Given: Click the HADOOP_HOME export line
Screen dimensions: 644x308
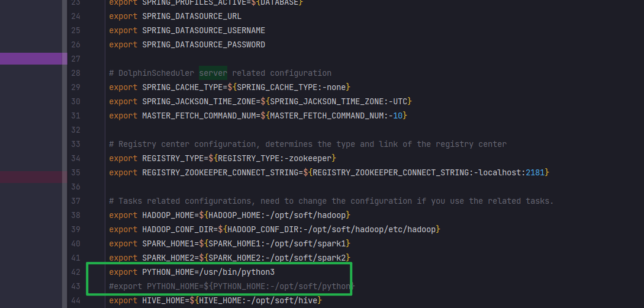Looking at the screenshot, I should click(x=230, y=215).
